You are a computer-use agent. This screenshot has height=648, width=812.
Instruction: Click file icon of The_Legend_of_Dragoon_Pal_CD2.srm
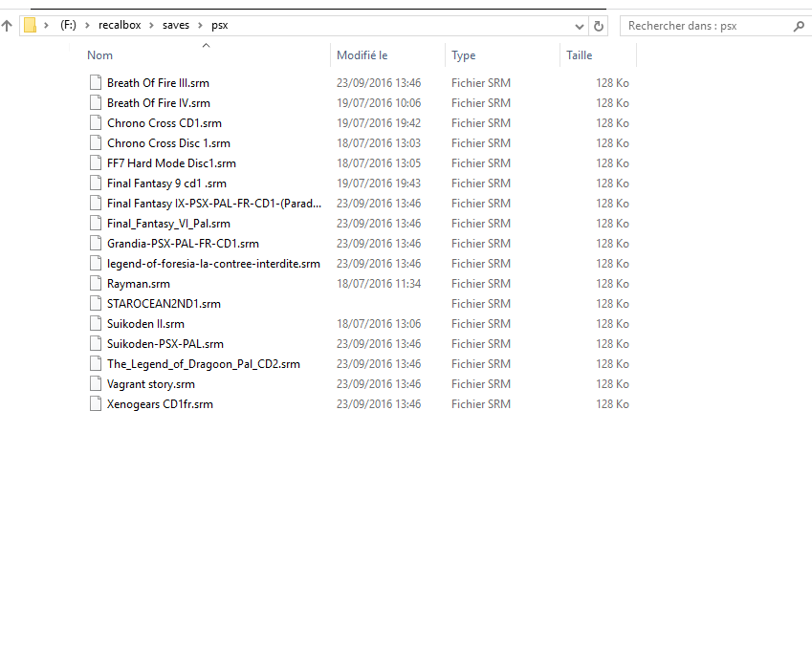(x=96, y=364)
